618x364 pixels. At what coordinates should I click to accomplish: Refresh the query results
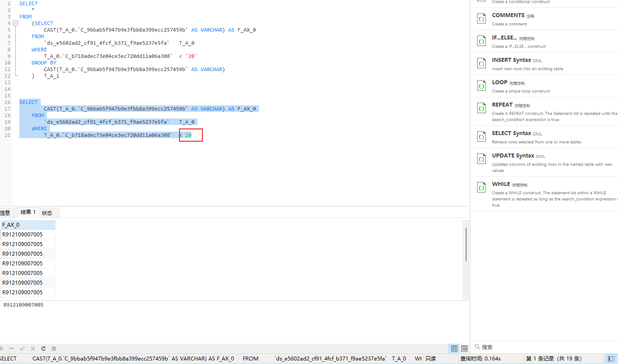click(x=43, y=348)
